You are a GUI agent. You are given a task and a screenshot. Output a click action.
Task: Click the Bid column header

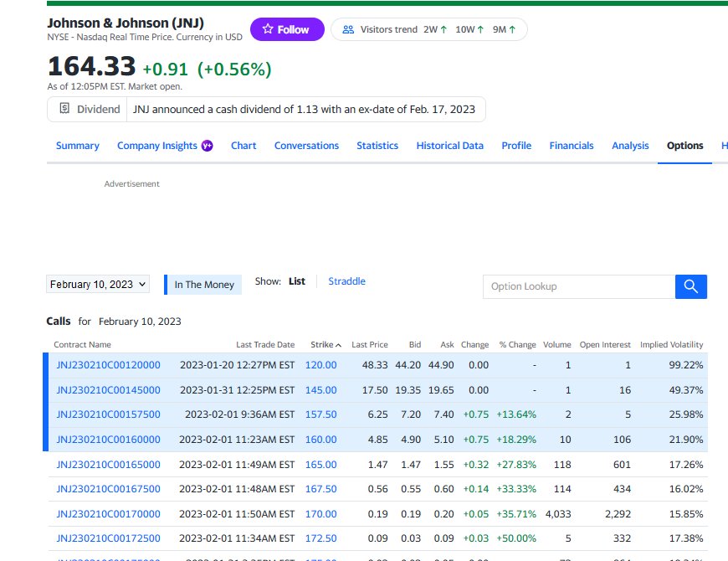coord(415,345)
